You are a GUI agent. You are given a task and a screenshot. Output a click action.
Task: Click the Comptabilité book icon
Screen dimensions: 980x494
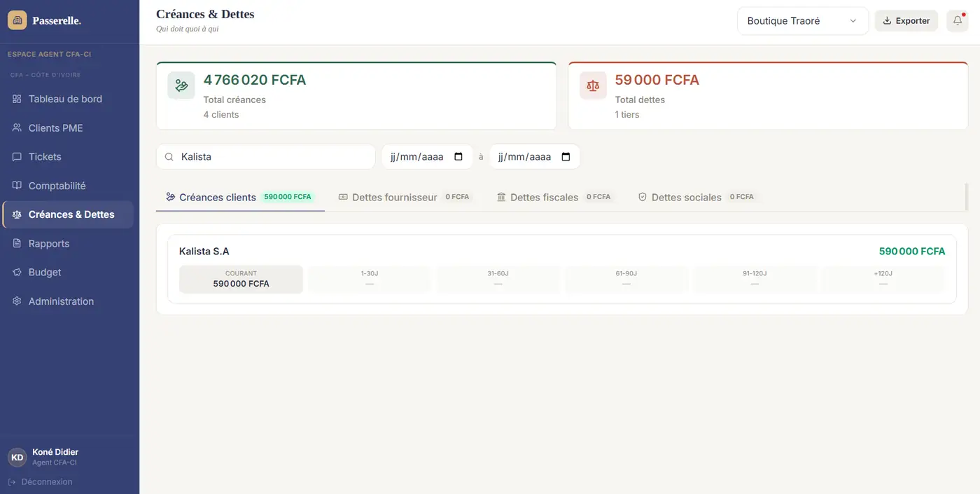click(17, 186)
